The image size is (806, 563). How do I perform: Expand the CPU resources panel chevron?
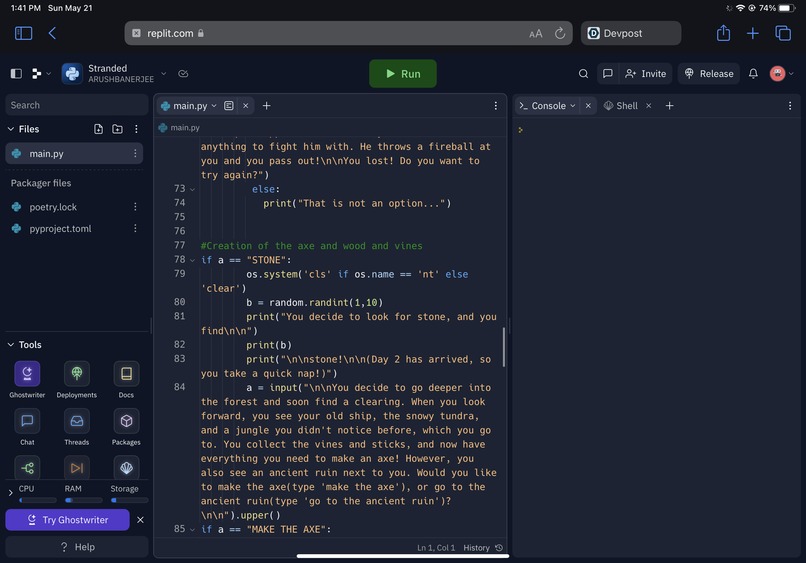coord(10,493)
